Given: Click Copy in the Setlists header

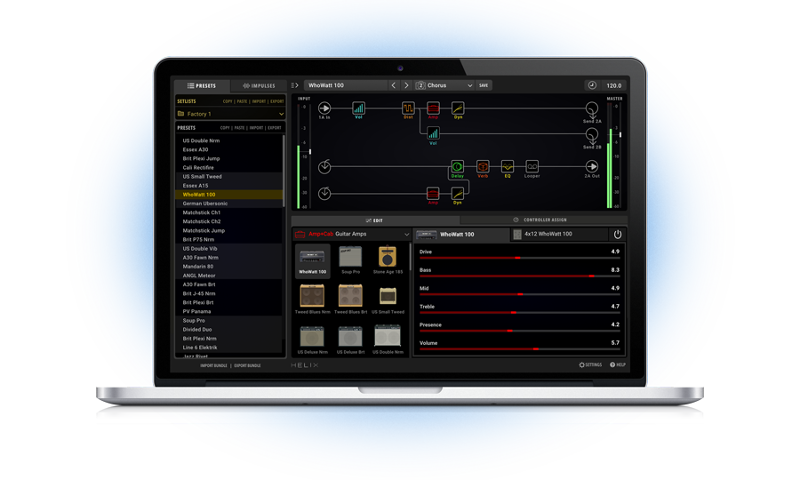Looking at the screenshot, I should (x=228, y=102).
